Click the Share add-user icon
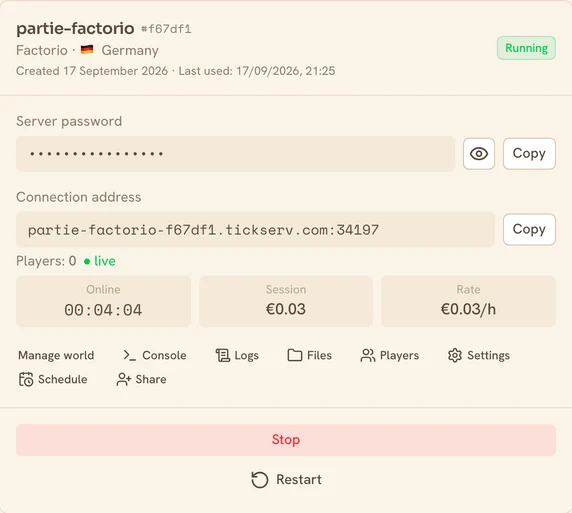The width and height of the screenshot is (572, 513). [123, 379]
